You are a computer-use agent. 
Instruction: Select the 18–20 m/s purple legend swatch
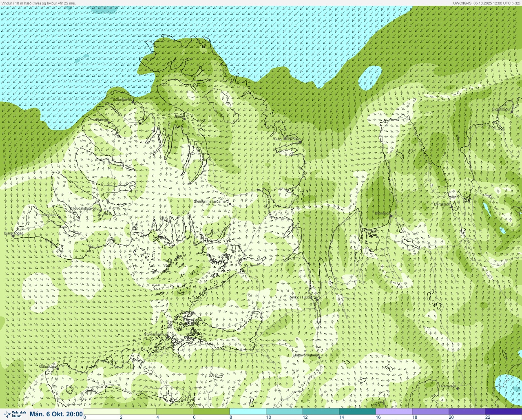pos(430,411)
